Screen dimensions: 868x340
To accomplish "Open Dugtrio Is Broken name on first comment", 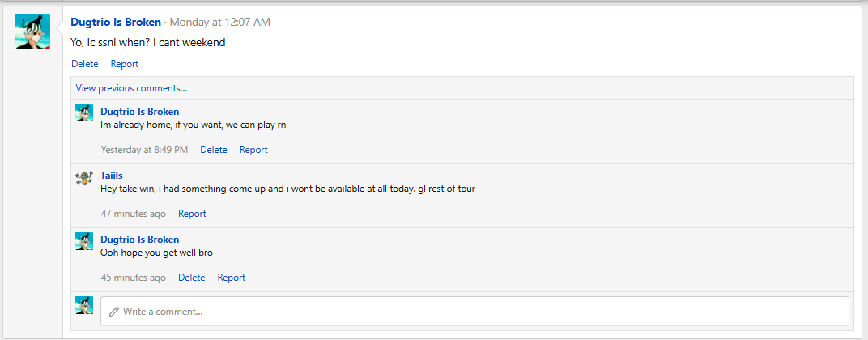I will point(140,112).
